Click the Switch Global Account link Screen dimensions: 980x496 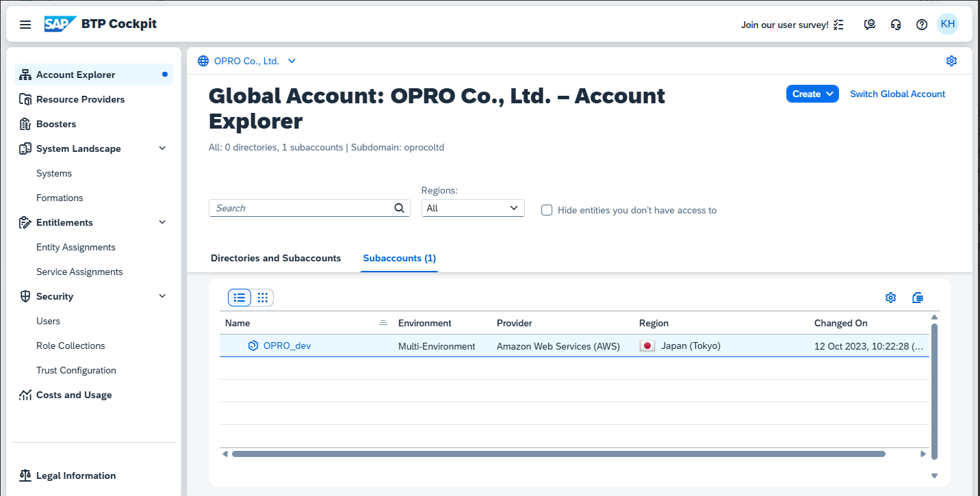[897, 94]
